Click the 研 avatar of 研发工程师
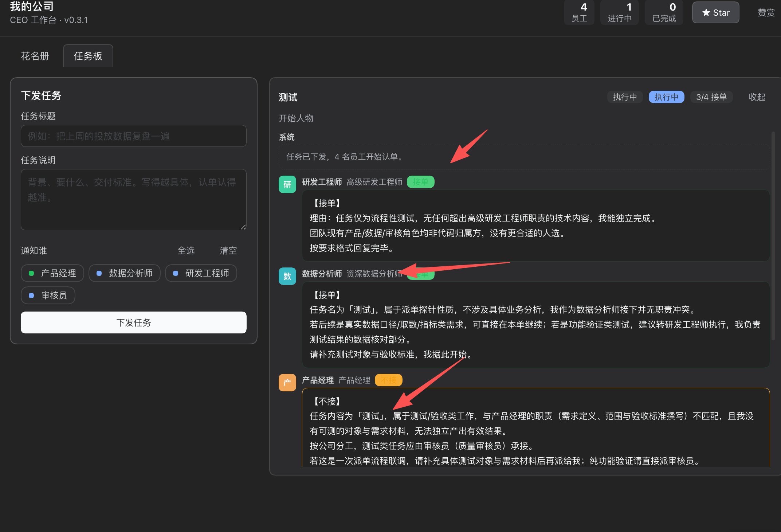The image size is (781, 532). pyautogui.click(x=287, y=184)
